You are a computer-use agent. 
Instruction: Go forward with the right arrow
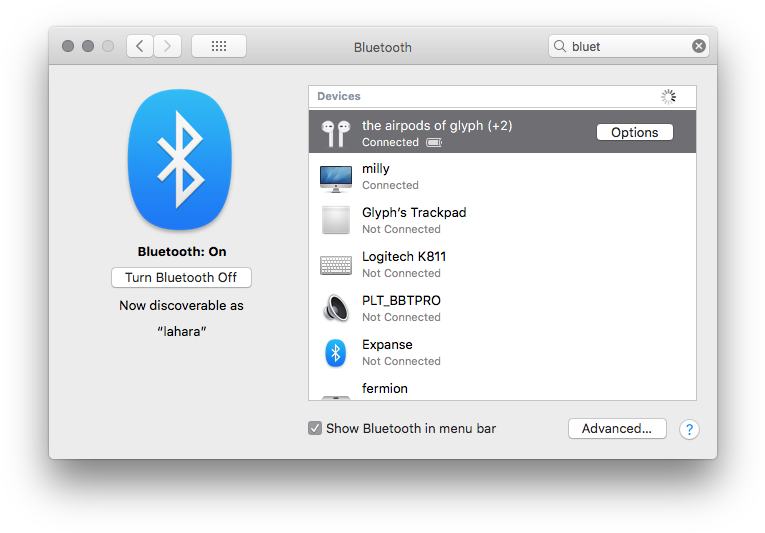167,46
